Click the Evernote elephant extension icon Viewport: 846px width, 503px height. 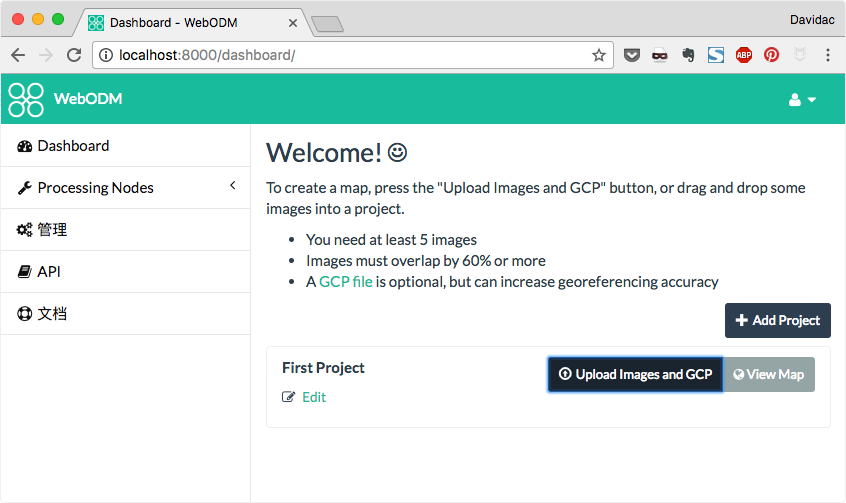688,55
